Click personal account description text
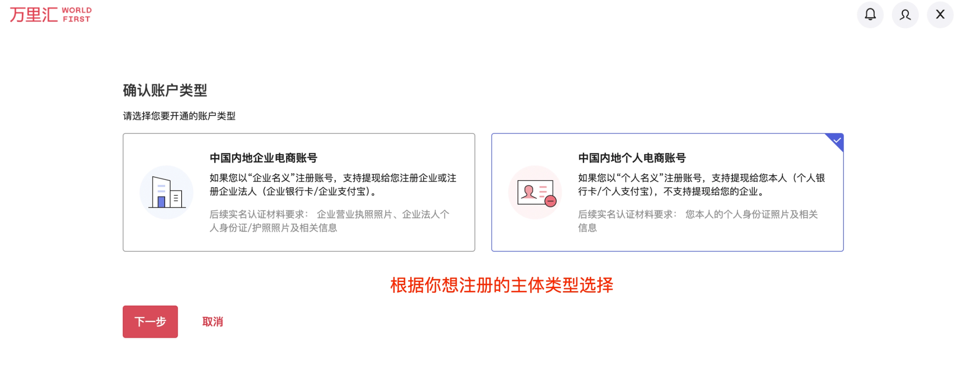980x371 pixels. coord(702,185)
